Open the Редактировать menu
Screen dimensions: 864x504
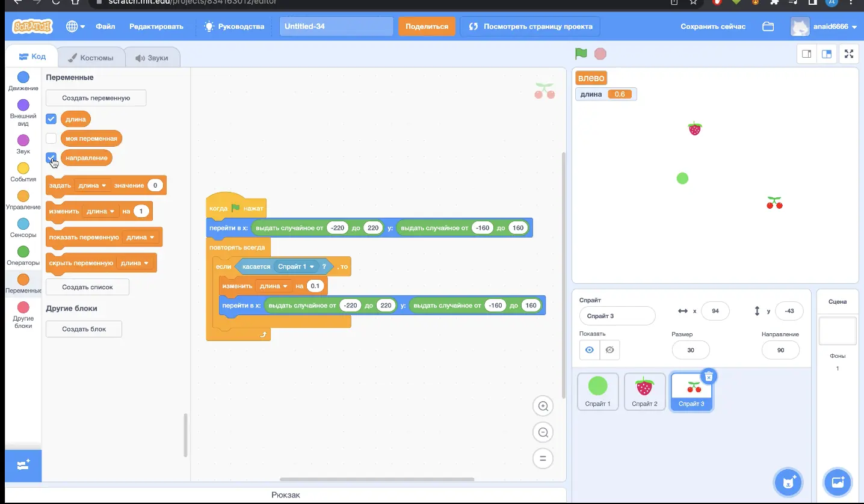(x=156, y=26)
